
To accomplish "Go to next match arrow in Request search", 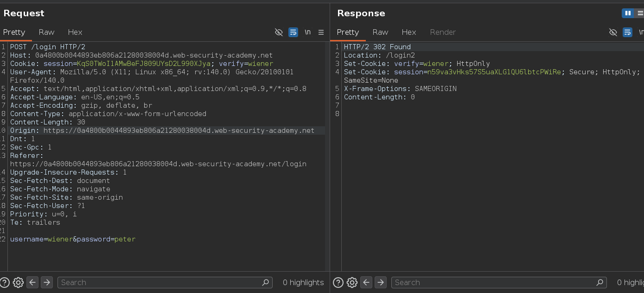I will pos(47,282).
